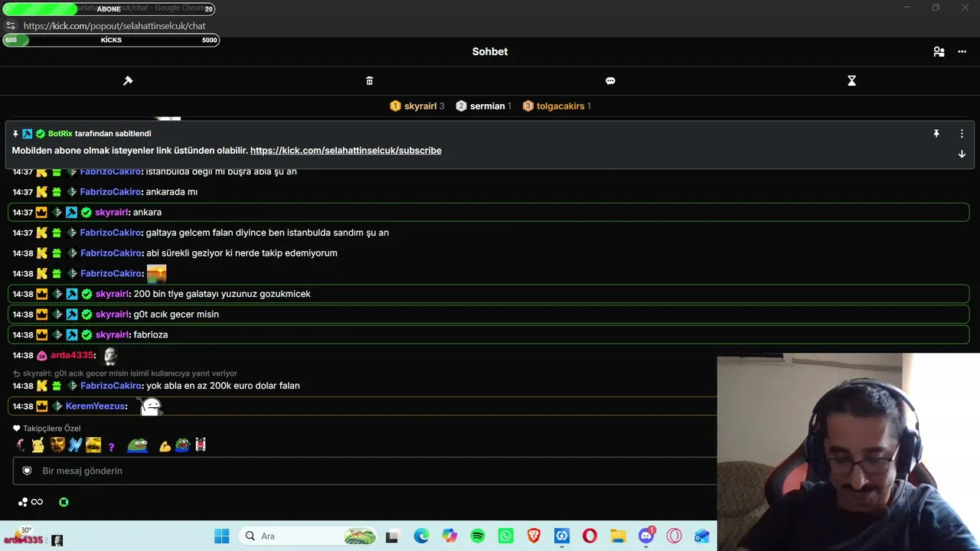Image resolution: width=980 pixels, height=551 pixels.
Task: Select tolgacakirs in the gifter leaderboard
Action: pyautogui.click(x=557, y=106)
